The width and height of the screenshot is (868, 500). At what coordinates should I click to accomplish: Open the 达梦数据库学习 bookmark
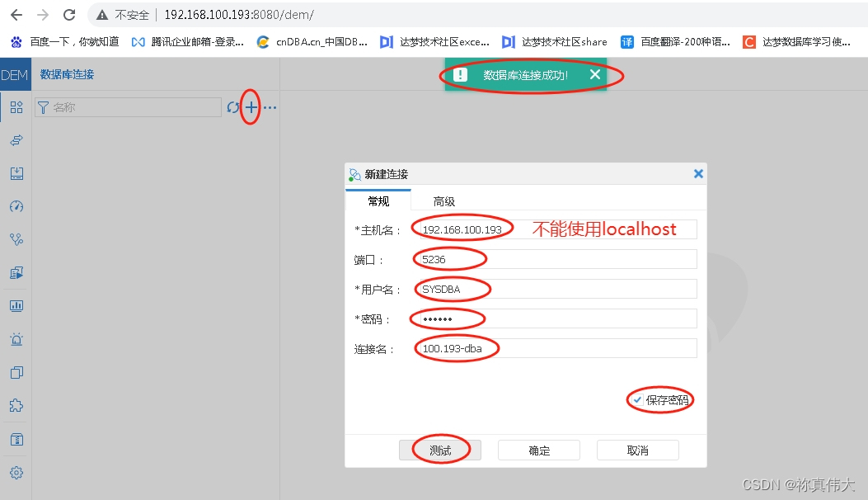click(x=796, y=41)
